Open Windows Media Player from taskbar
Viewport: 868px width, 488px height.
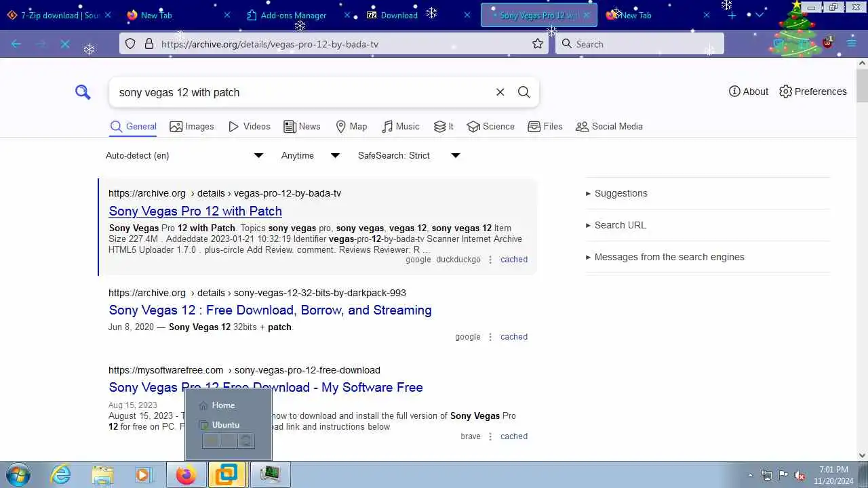point(143,474)
